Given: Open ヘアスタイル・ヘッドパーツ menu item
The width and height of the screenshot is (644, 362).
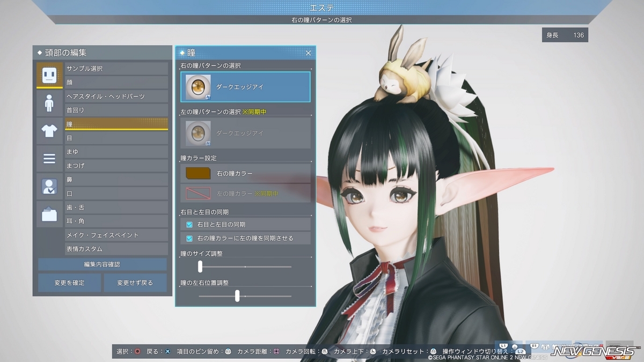Looking at the screenshot, I should coord(116,97).
